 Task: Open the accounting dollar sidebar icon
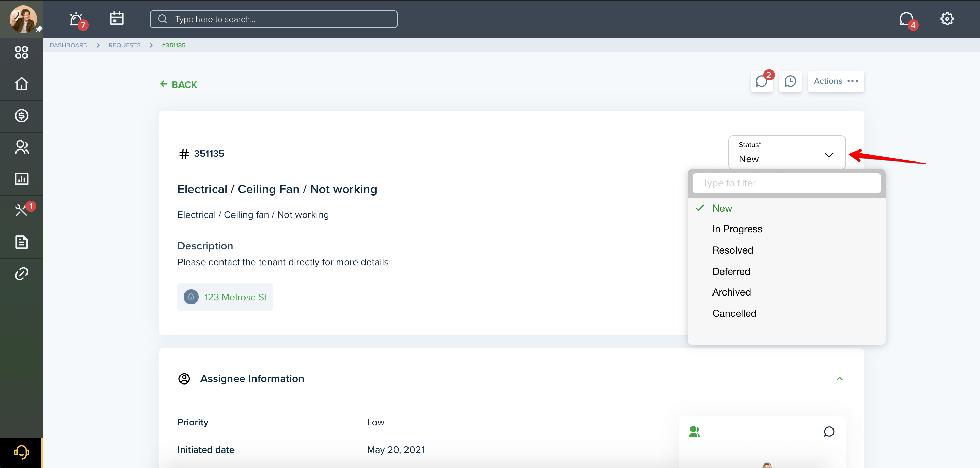[21, 115]
